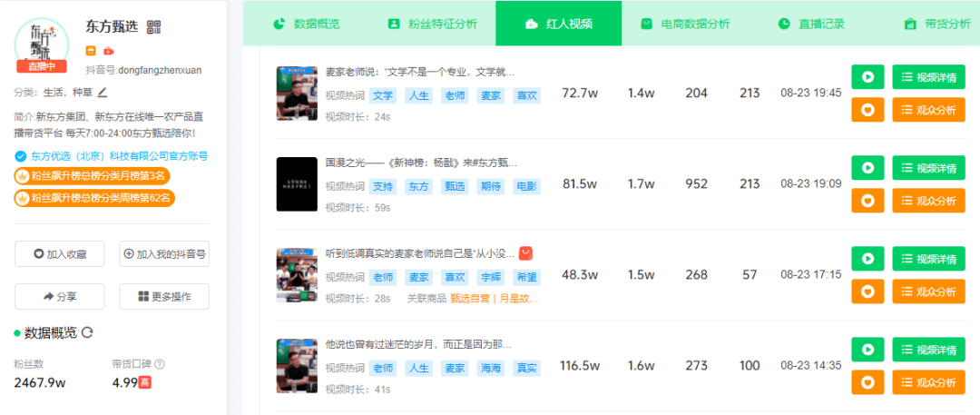Open the 电商数据分析 tab

click(685, 24)
